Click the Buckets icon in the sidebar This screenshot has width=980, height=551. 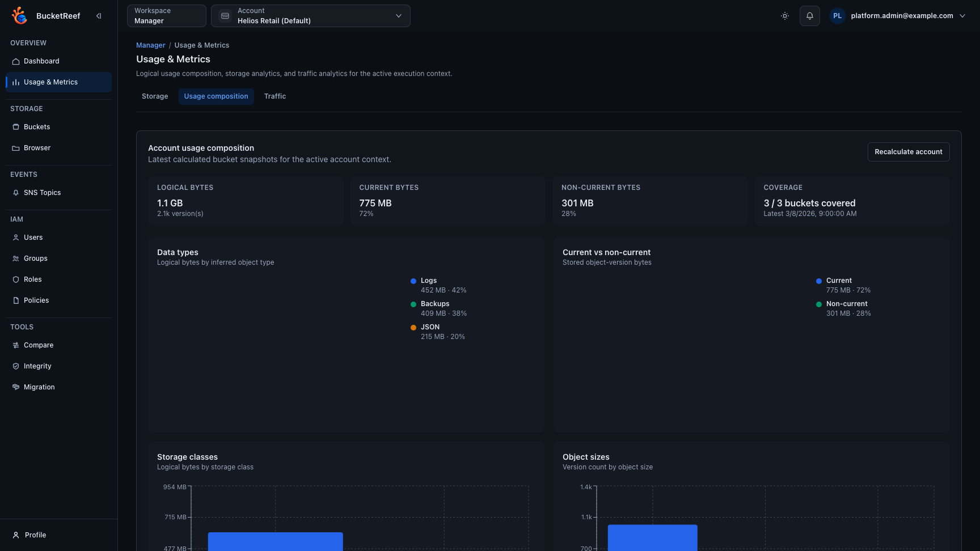tap(16, 127)
